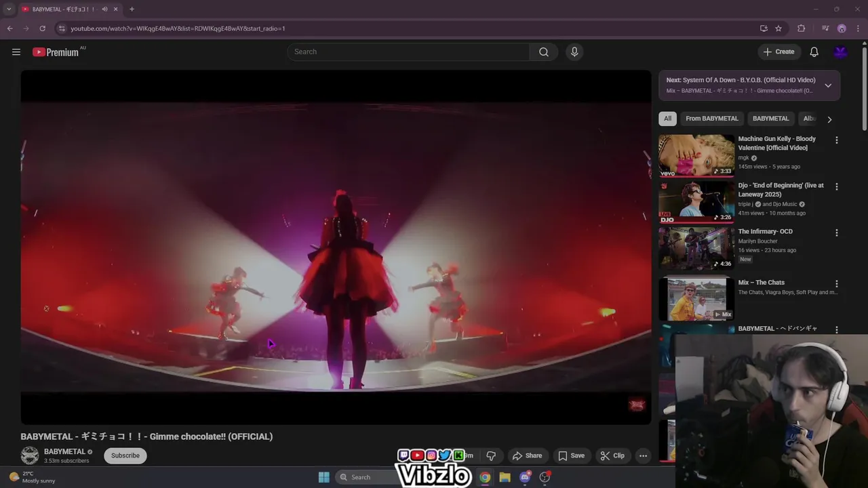Start voice search with microphone icon
Screen dimensions: 868x488
click(x=574, y=52)
